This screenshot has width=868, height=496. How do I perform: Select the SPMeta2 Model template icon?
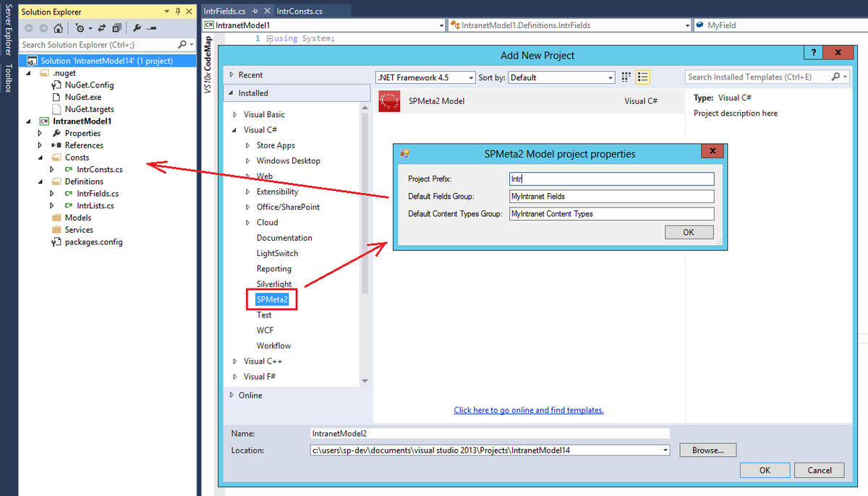[x=388, y=101]
